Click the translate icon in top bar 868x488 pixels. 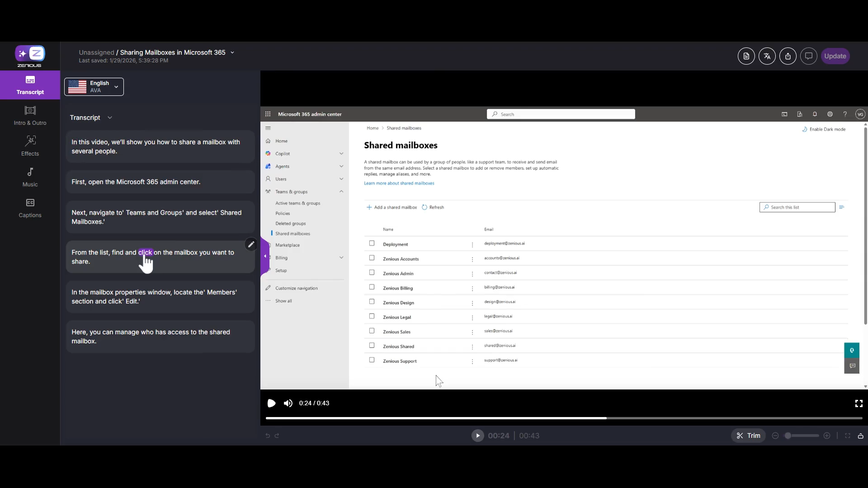click(x=767, y=56)
